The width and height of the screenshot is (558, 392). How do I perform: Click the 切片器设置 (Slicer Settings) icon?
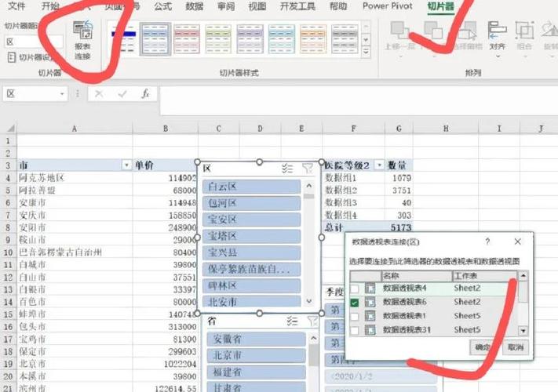pos(30,57)
